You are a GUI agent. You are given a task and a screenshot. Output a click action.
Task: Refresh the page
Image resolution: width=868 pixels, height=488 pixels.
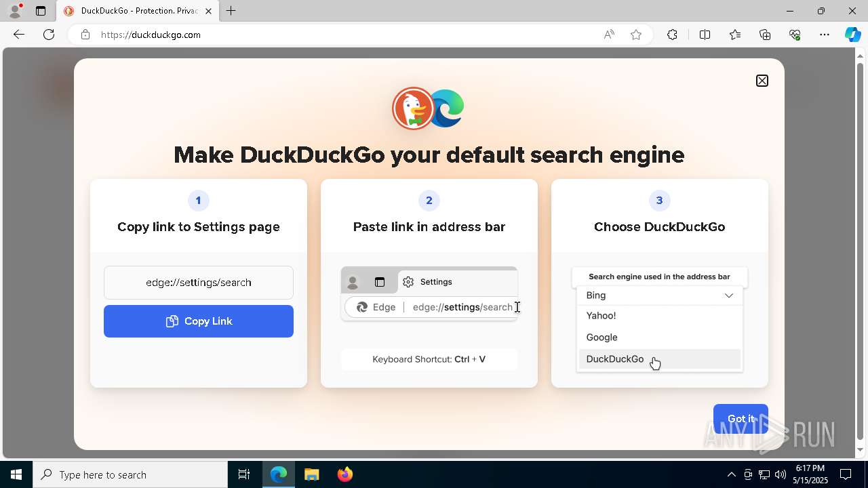point(49,35)
